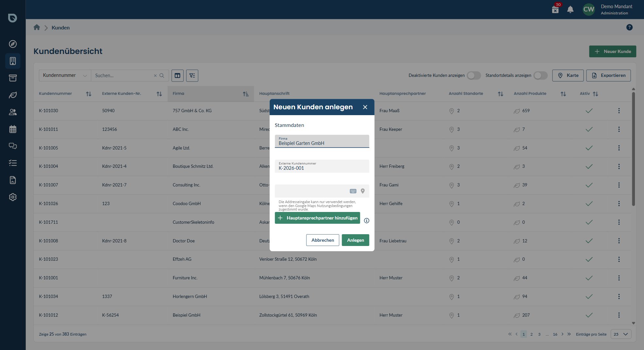The height and width of the screenshot is (350, 644).
Task: Open the Karte map view
Action: (568, 76)
